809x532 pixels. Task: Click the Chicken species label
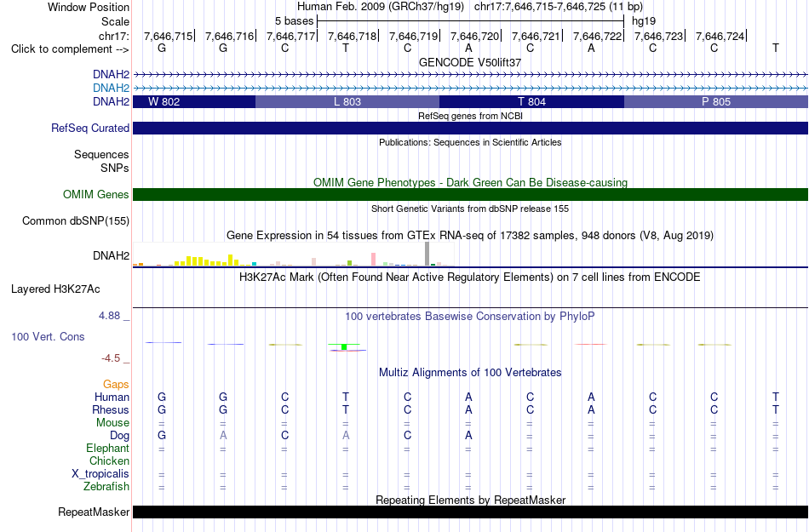click(x=109, y=460)
